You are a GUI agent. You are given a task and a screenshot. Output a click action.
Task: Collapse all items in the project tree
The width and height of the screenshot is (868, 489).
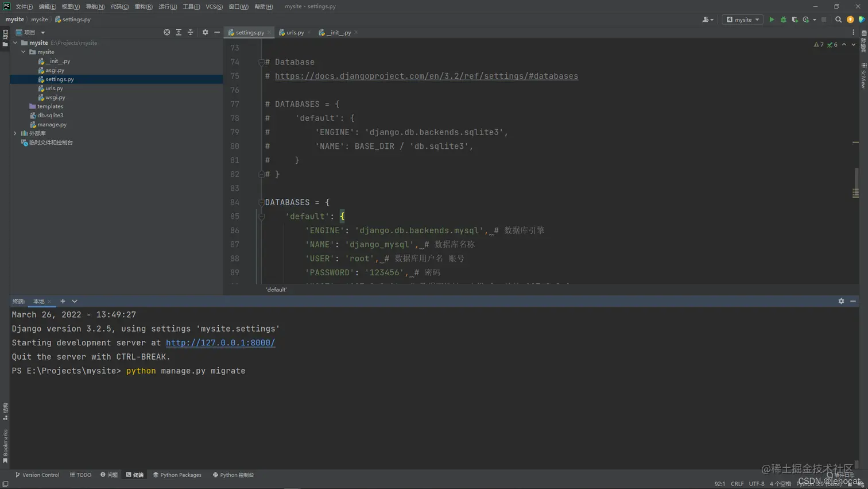(x=191, y=32)
